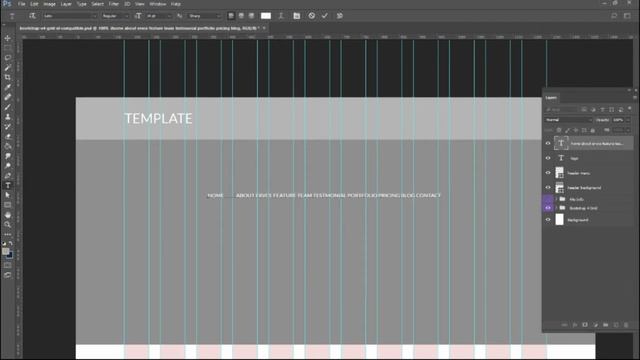
Task: Select the Eraser tool
Action: tap(8, 136)
